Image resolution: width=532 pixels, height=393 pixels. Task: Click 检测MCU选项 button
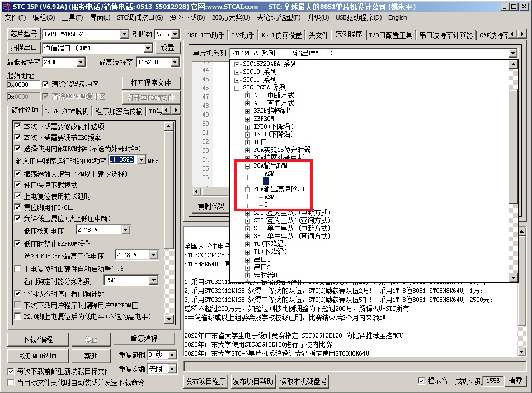pos(37,356)
